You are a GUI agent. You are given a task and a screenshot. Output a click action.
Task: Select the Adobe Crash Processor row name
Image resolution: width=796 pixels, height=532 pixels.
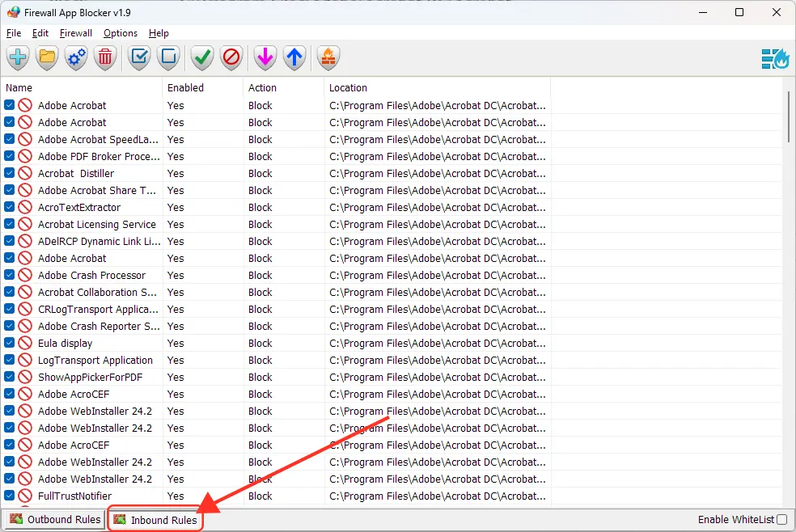91,276
